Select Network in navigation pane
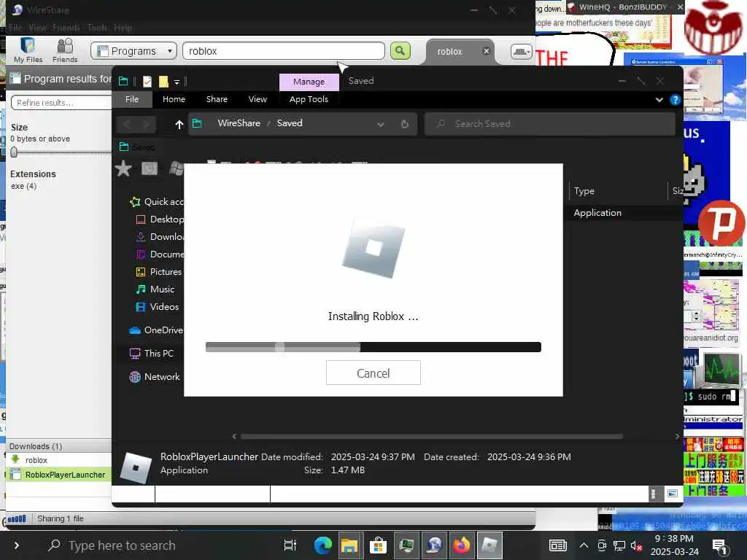Screen dimensions: 747x560 pos(155,377)
